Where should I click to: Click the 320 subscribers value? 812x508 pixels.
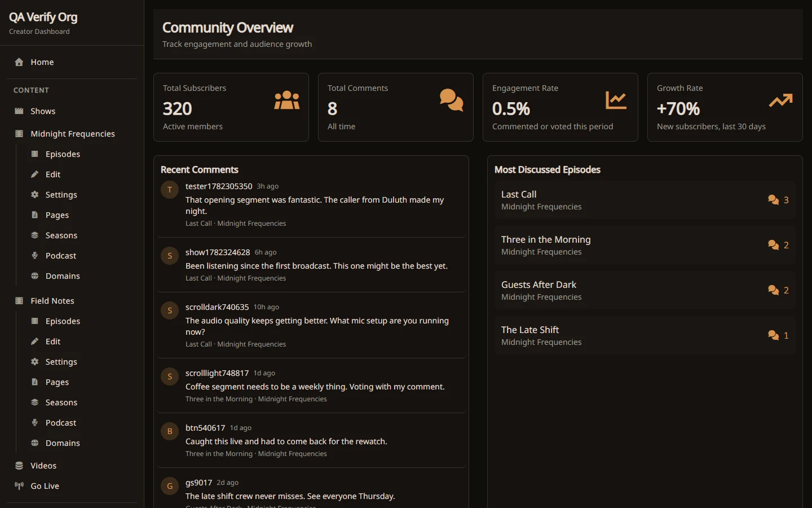pos(178,108)
